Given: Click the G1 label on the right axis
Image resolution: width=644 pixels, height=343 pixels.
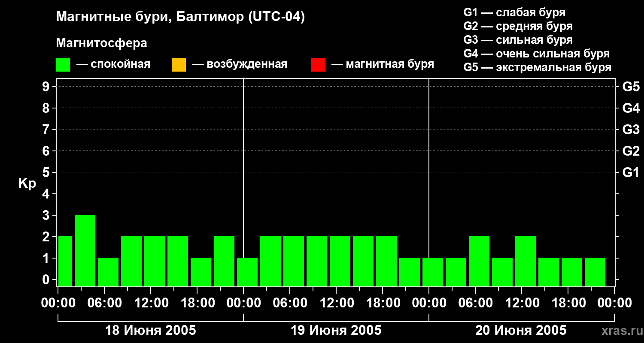Looking at the screenshot, I should 631,172.
